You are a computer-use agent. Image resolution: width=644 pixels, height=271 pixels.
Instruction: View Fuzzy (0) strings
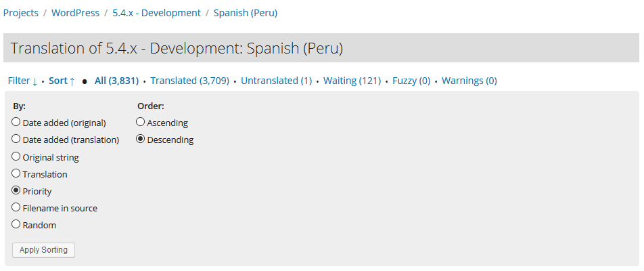[x=411, y=81]
